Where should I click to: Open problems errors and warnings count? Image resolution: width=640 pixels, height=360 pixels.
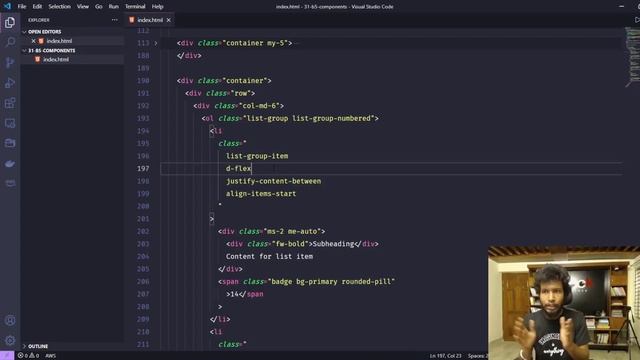(28, 356)
